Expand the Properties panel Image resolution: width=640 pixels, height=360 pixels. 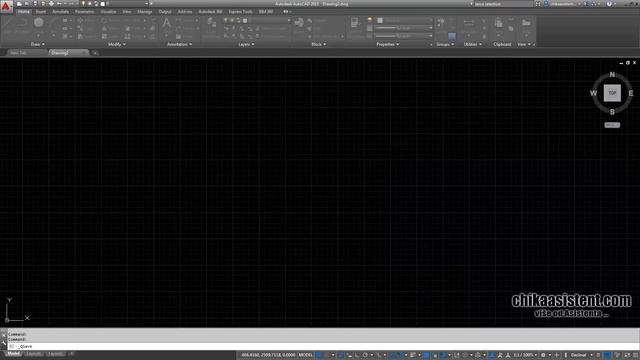click(x=388, y=44)
